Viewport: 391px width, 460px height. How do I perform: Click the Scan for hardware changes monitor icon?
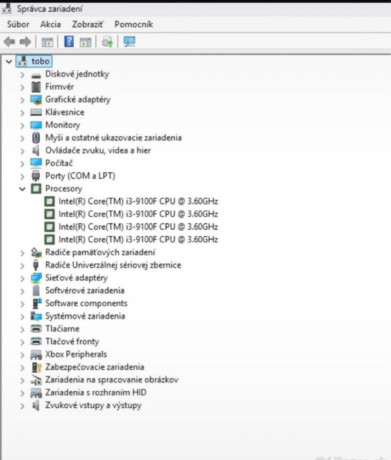pos(129,42)
